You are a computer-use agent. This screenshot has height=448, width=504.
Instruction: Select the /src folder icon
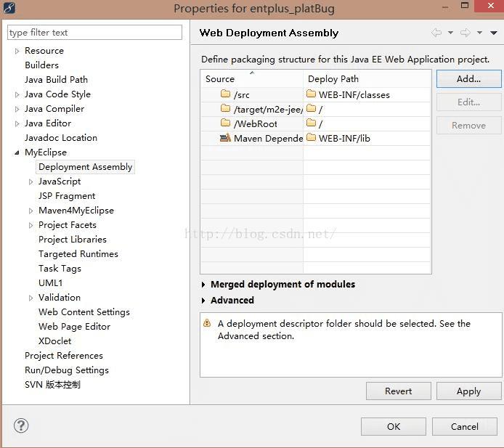coord(225,94)
